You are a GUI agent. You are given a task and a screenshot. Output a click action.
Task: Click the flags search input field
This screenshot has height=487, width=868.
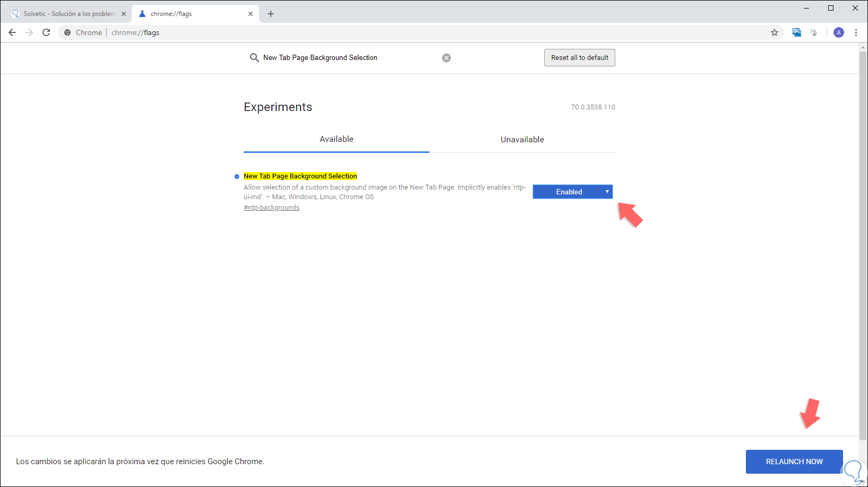tap(350, 58)
